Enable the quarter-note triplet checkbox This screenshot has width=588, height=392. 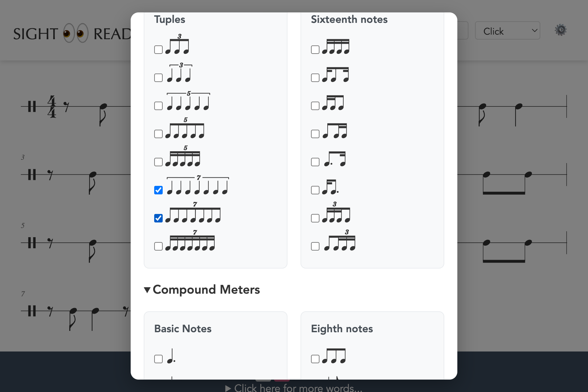(158, 78)
